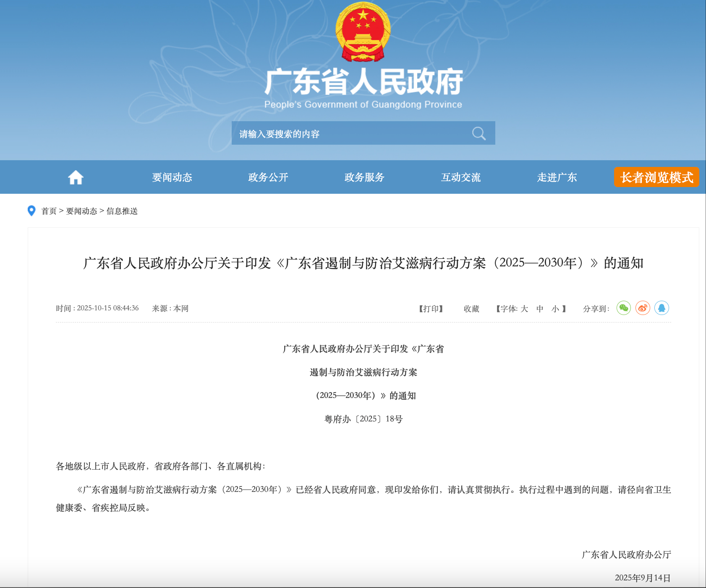Focus the search box 请输入要搜索的内容
The width and height of the screenshot is (706, 588).
tap(348, 133)
